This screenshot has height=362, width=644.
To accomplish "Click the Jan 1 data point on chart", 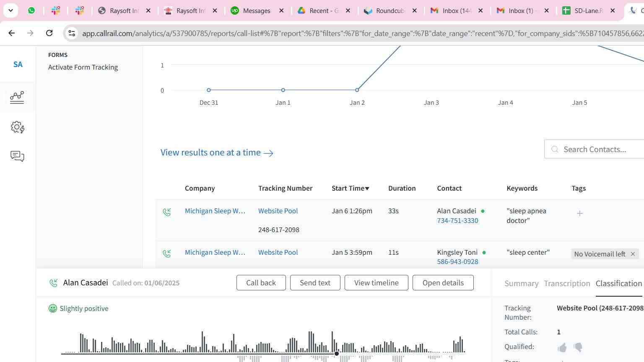I will 283,90.
